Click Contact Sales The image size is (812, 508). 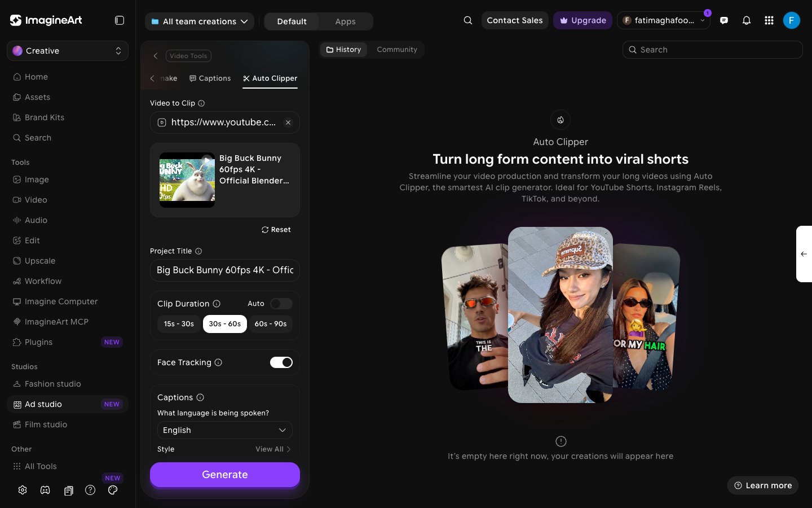point(515,20)
